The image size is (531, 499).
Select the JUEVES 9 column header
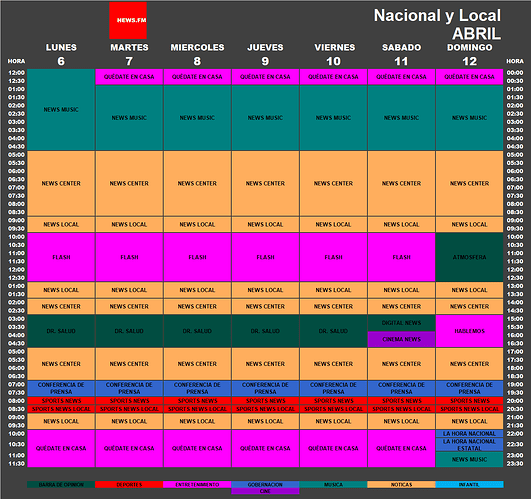tap(265, 54)
